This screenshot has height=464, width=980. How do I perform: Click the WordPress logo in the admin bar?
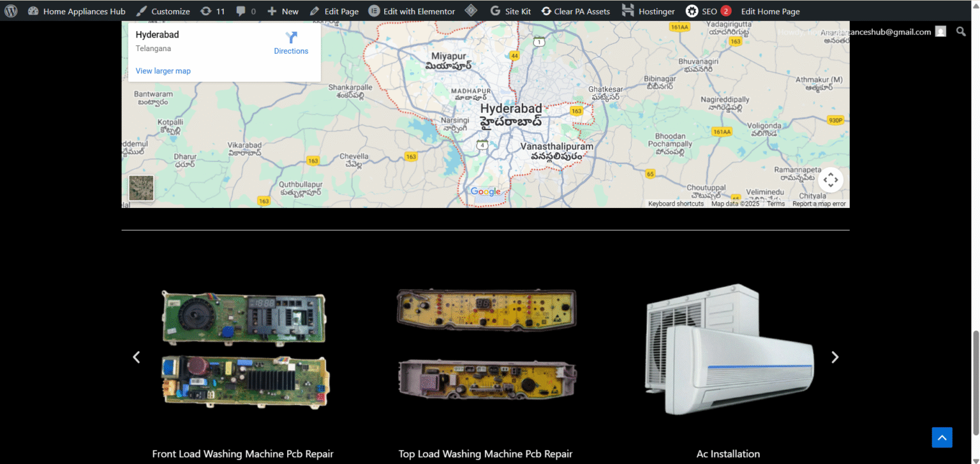pos(10,11)
